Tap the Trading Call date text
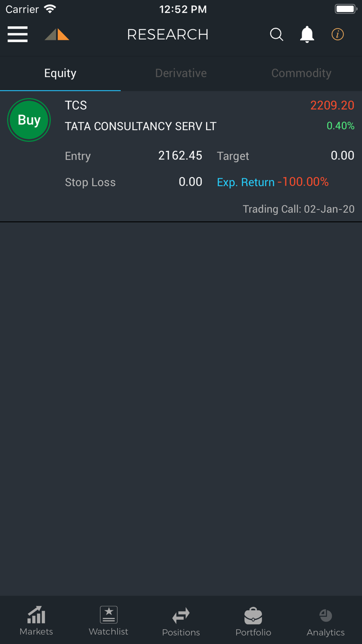The height and width of the screenshot is (644, 362). coord(298,209)
